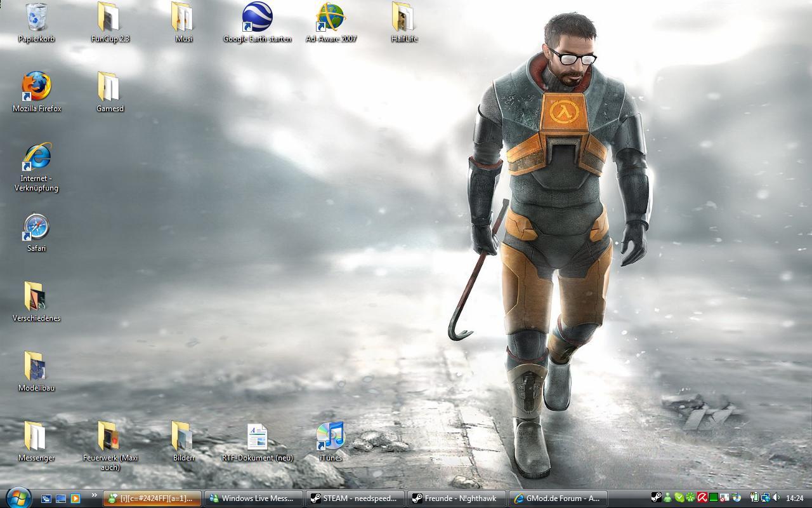Image resolution: width=812 pixels, height=508 pixels.
Task: Switch to Windows Live Messenger taskbar button
Action: pos(254,498)
